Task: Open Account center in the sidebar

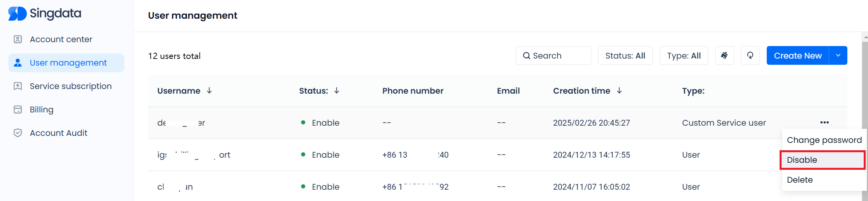Action: [x=61, y=39]
